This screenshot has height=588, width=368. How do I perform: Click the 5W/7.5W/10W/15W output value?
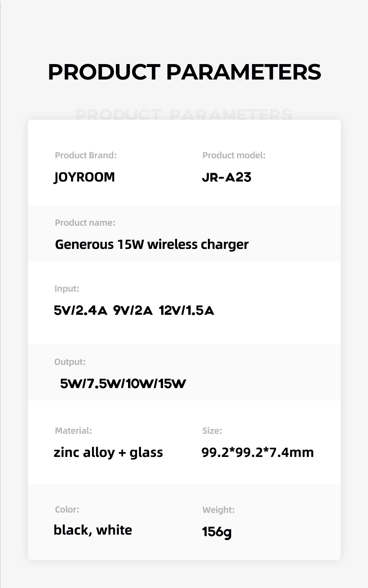coord(123,384)
